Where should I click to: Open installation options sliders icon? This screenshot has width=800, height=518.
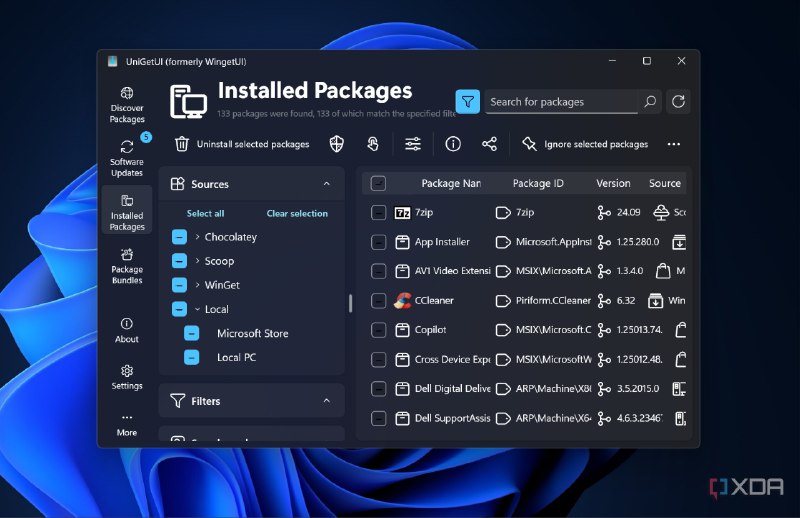(x=413, y=144)
